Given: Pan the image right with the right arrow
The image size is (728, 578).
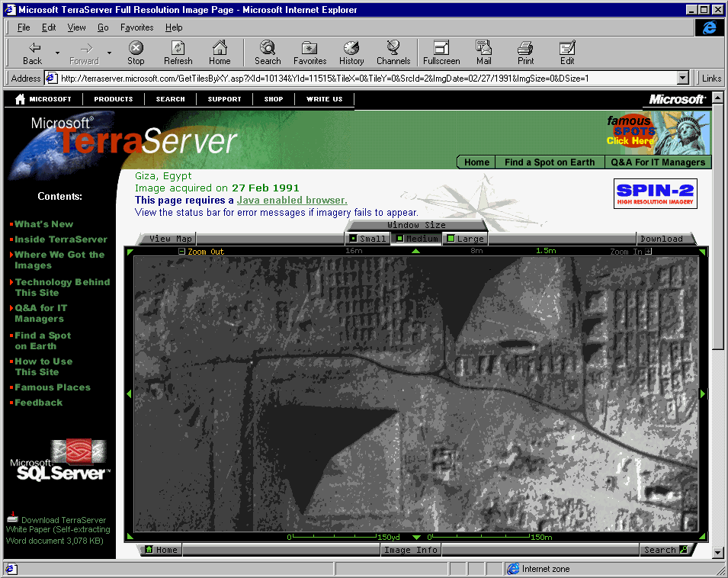Looking at the screenshot, I should [703, 393].
